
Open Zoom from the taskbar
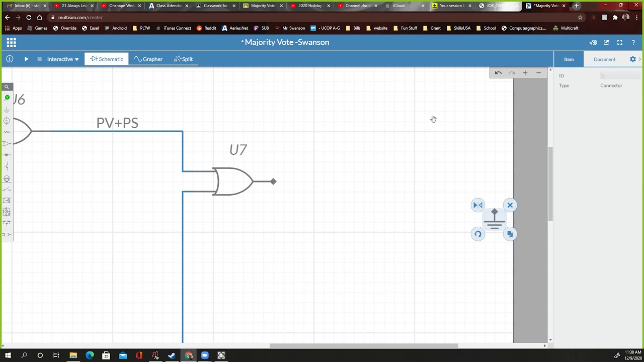coord(205,355)
